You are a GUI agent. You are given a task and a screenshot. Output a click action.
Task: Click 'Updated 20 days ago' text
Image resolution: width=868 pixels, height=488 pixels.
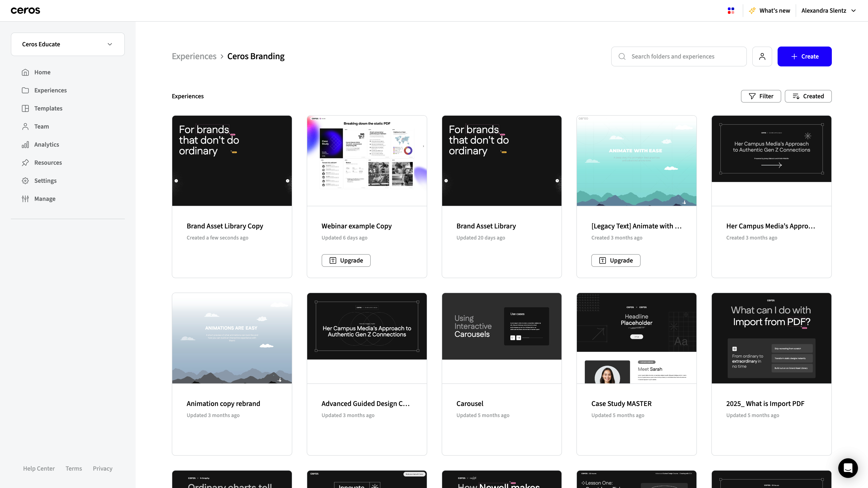(481, 238)
